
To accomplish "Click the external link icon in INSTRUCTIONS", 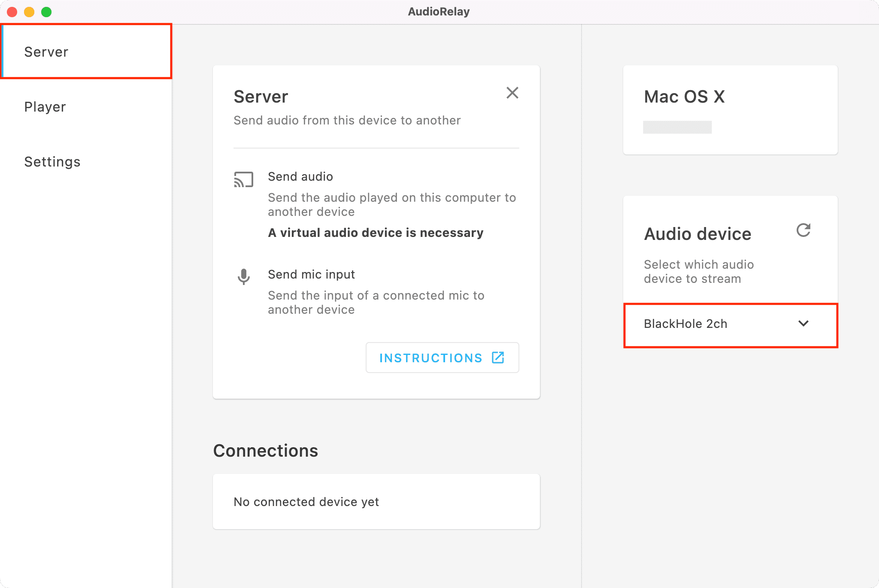I will [498, 358].
